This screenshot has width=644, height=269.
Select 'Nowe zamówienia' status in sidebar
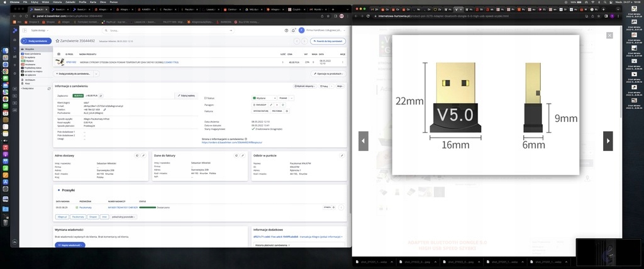tap(31, 54)
